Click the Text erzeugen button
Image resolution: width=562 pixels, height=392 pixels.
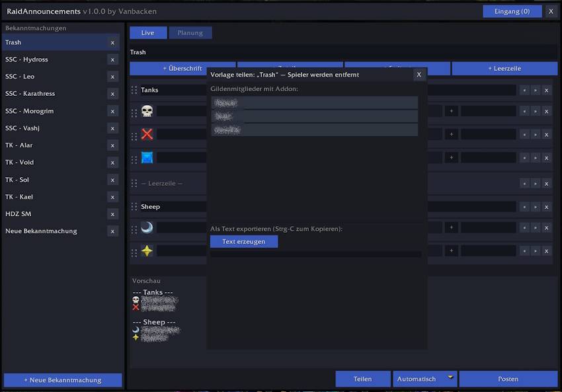[244, 241]
